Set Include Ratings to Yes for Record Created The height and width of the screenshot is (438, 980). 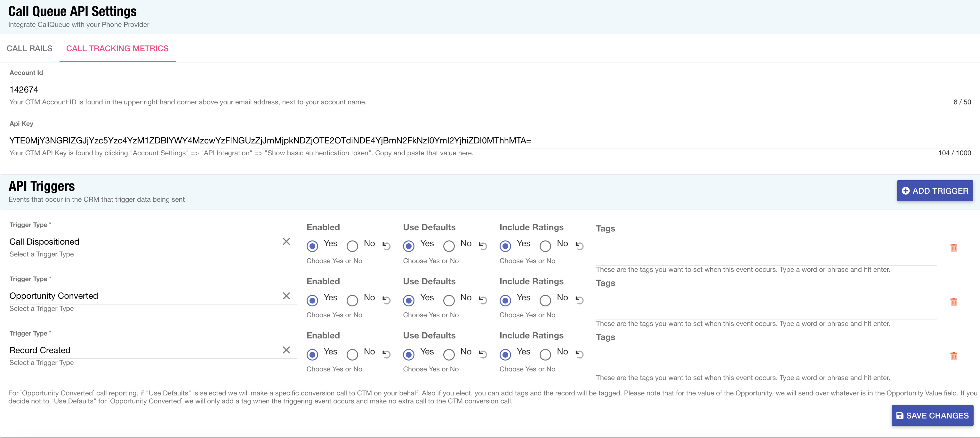(x=505, y=354)
